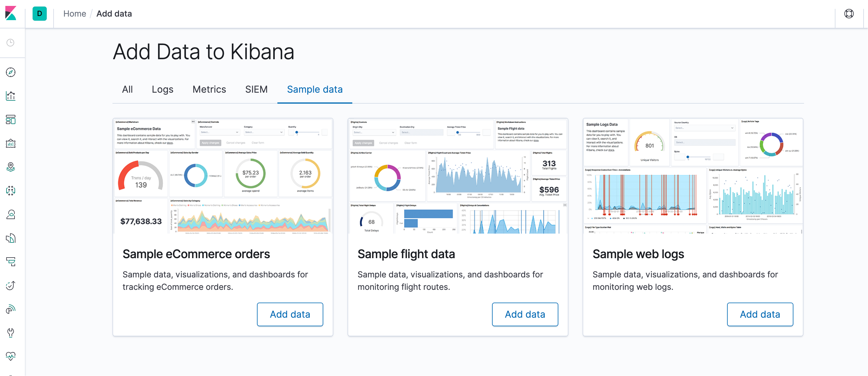The image size is (868, 376).
Task: Open Dashboard icon in sidebar
Action: [x=11, y=120]
